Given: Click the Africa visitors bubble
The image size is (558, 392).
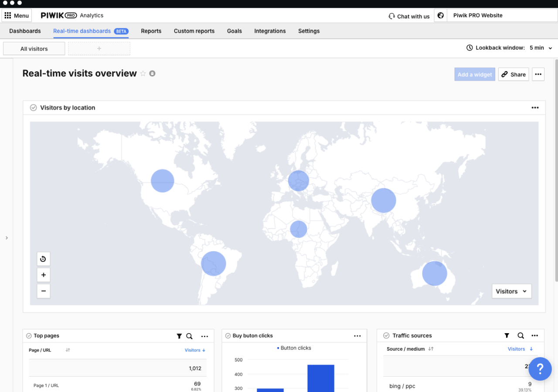Looking at the screenshot, I should coord(299,229).
